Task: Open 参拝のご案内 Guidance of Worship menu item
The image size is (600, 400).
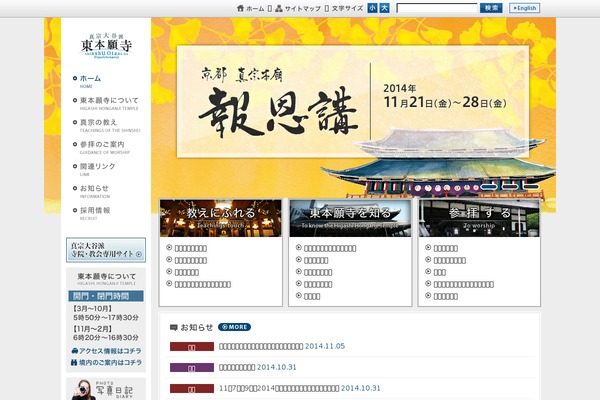Action: coord(101,147)
